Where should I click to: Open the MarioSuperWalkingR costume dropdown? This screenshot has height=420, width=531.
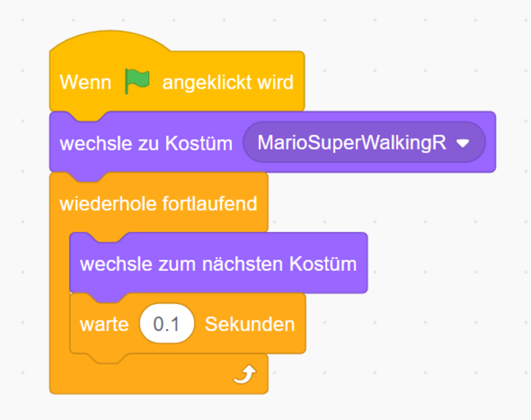(364, 142)
